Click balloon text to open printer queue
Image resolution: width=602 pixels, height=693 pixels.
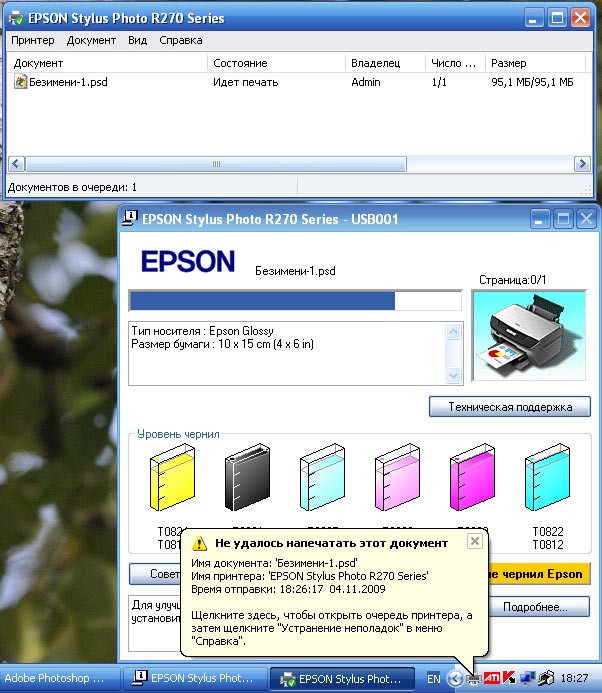pos(331,628)
